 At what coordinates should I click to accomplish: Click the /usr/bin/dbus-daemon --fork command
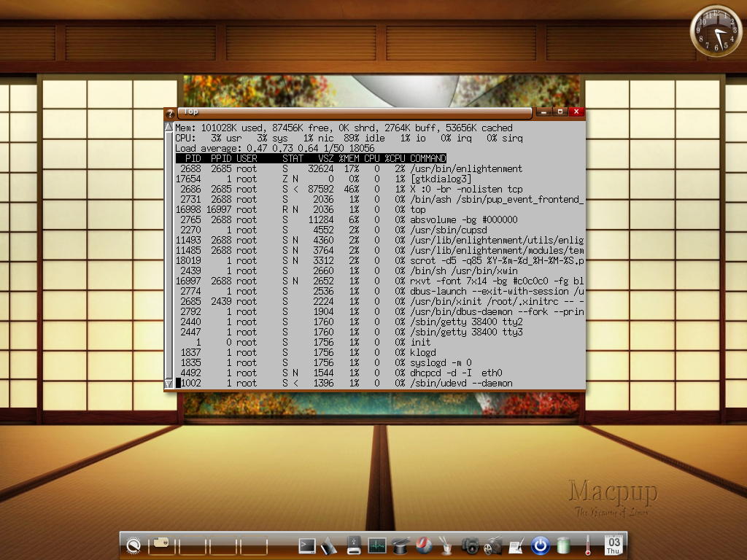(497, 312)
